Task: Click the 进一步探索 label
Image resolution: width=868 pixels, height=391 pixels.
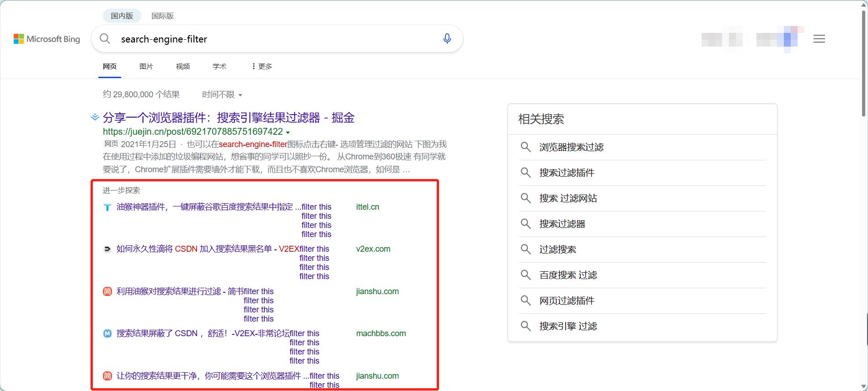Action: pyautogui.click(x=121, y=190)
